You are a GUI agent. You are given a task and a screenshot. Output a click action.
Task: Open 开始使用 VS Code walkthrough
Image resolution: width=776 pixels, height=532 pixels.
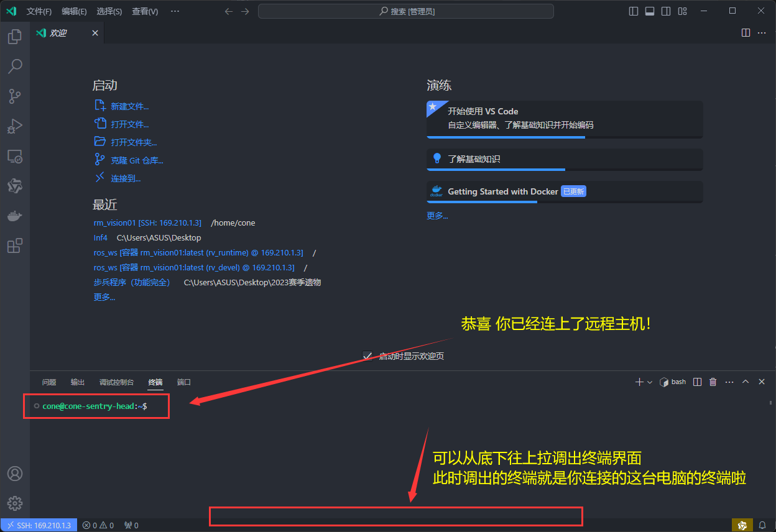pyautogui.click(x=565, y=119)
